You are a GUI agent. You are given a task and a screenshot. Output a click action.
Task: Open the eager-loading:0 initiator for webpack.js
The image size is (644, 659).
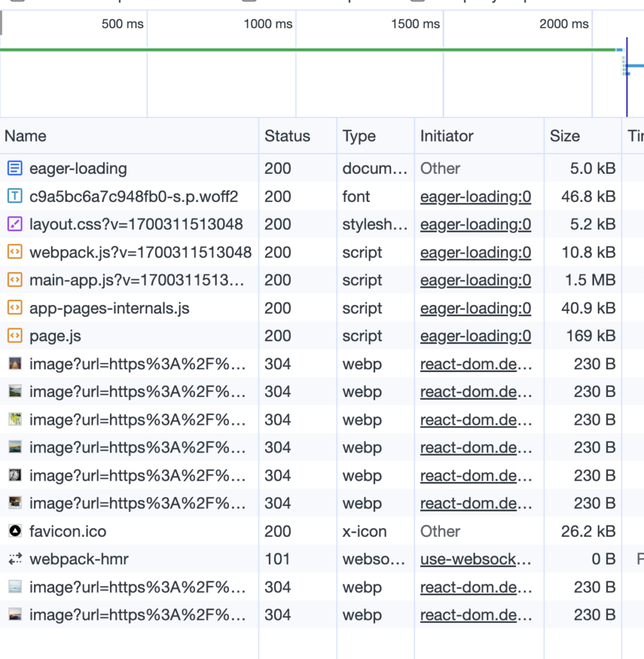(x=475, y=252)
